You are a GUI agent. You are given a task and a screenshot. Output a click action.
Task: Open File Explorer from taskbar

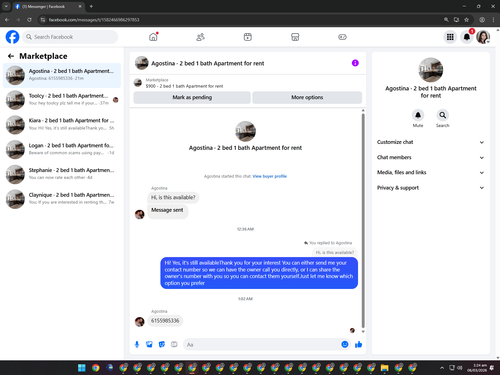pyautogui.click(x=384, y=368)
